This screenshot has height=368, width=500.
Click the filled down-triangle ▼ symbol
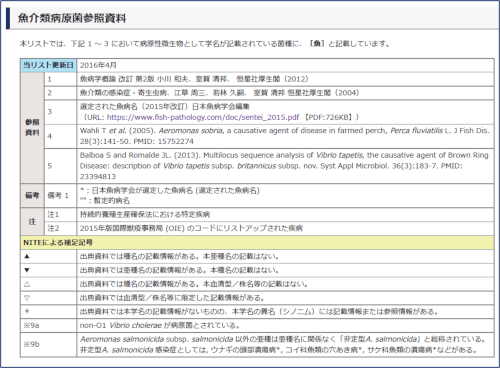pos(27,270)
